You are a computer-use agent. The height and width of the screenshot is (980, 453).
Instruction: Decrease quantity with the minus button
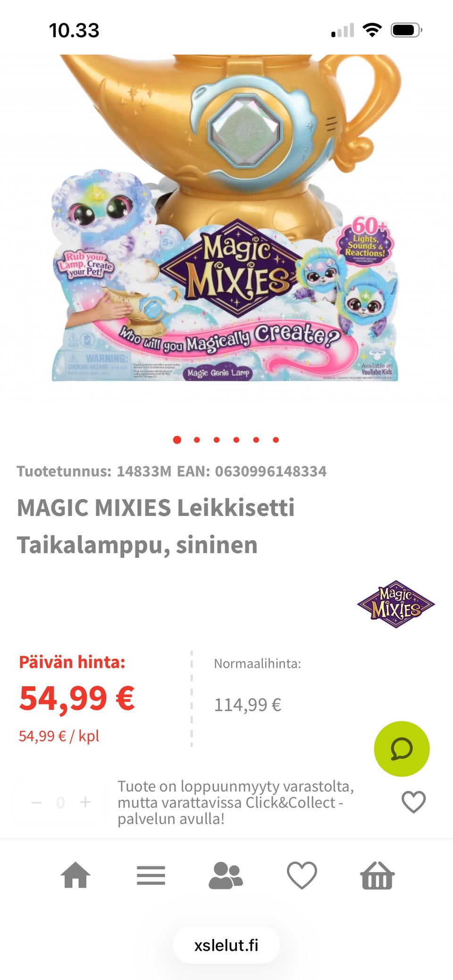coord(36,802)
